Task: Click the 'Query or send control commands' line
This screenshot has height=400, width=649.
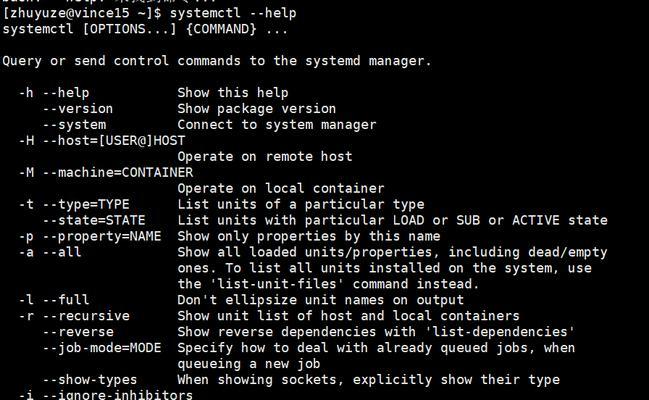Action: click(217, 61)
